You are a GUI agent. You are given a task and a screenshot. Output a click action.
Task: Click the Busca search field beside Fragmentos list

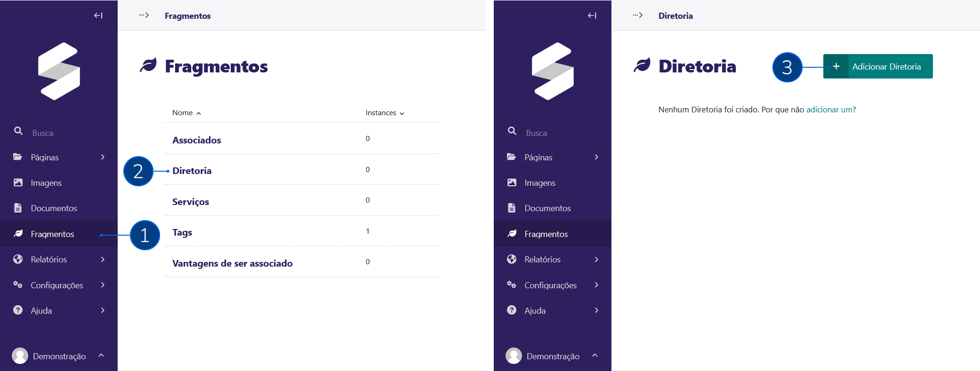tap(43, 133)
